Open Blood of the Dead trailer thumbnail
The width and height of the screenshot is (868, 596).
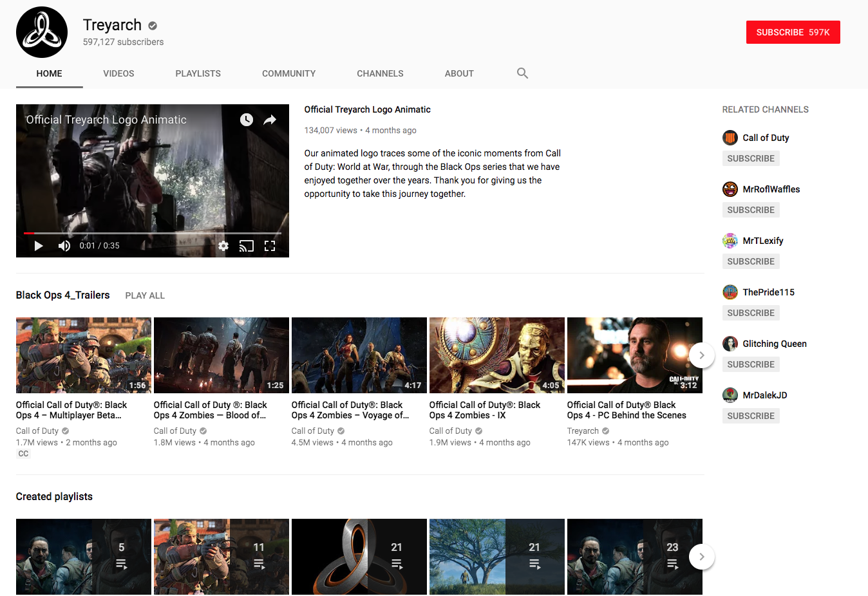coord(222,355)
